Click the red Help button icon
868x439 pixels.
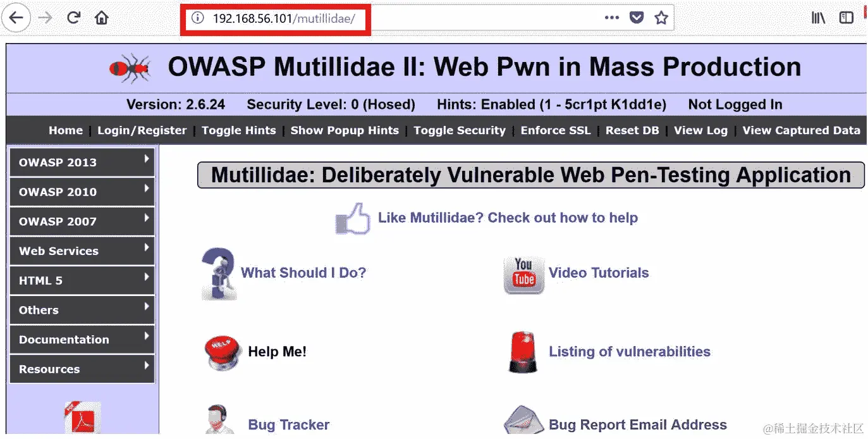[x=223, y=352]
